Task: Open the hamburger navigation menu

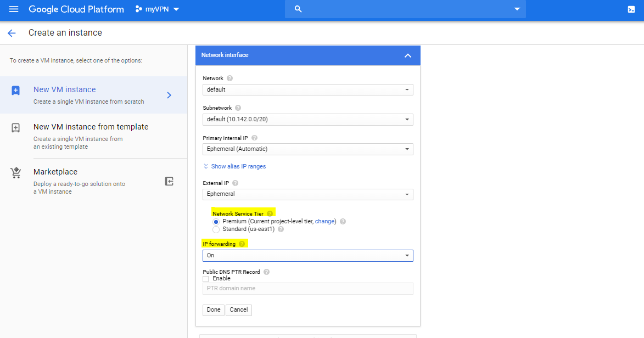Action: 14,9
